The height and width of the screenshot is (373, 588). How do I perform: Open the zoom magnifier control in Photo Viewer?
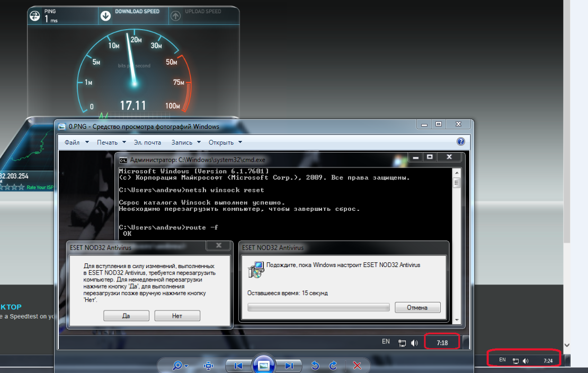coord(180,365)
